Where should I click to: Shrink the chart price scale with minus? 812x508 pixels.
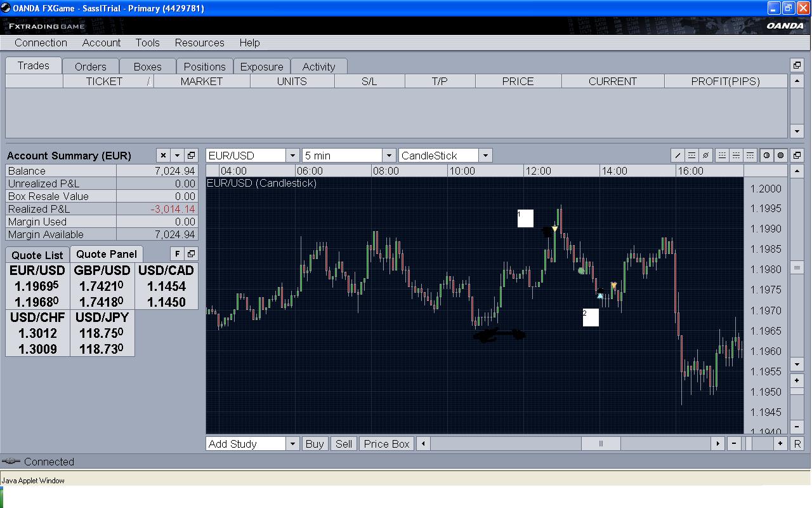(797, 427)
